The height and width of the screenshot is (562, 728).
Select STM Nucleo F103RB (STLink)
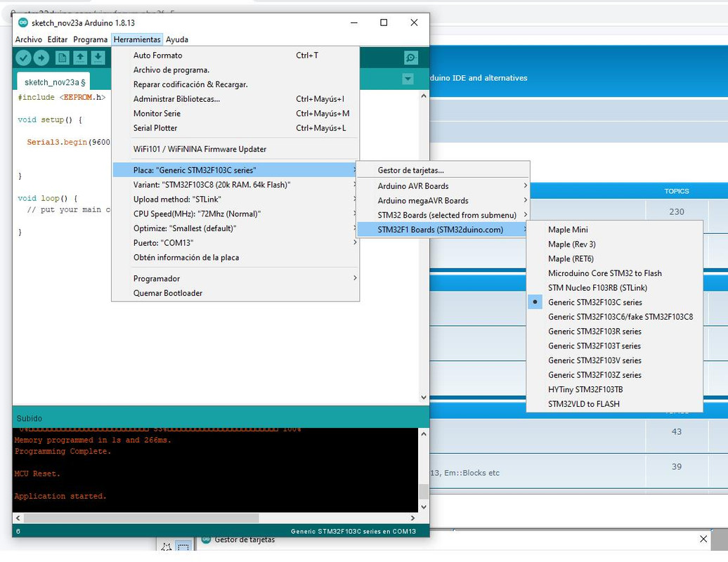[x=614, y=288]
